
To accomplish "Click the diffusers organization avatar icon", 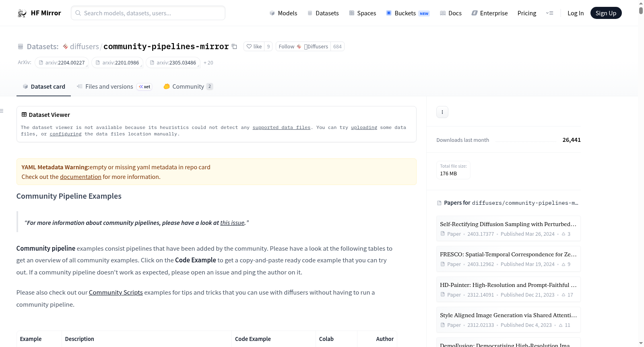I will (65, 47).
